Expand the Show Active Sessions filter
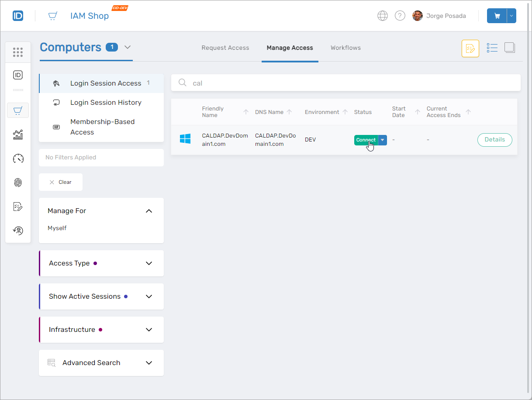 (149, 297)
